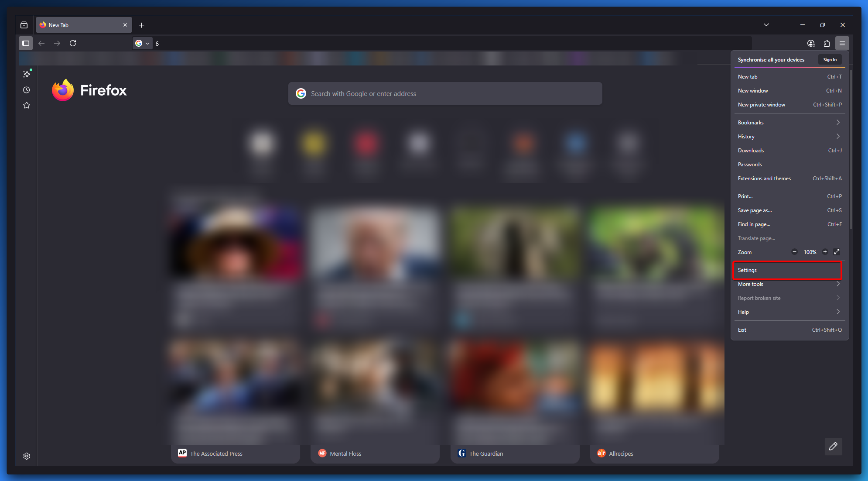Expand the More tools submenu
The height and width of the screenshot is (481, 868).
[x=789, y=284]
